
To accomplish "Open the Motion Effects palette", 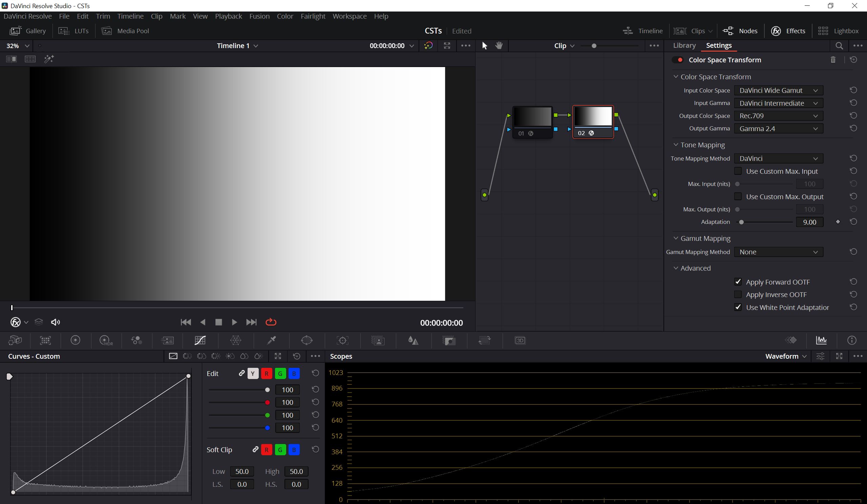I will (x=168, y=340).
